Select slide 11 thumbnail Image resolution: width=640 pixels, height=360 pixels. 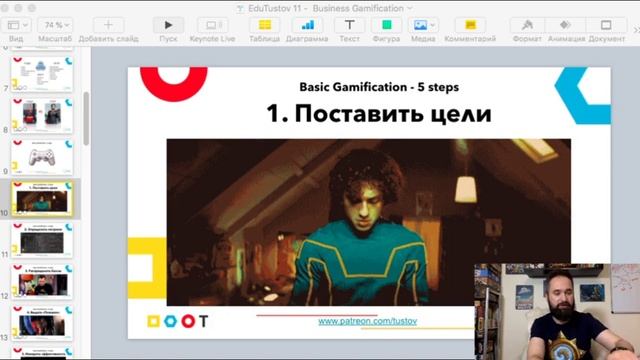pyautogui.click(x=42, y=241)
